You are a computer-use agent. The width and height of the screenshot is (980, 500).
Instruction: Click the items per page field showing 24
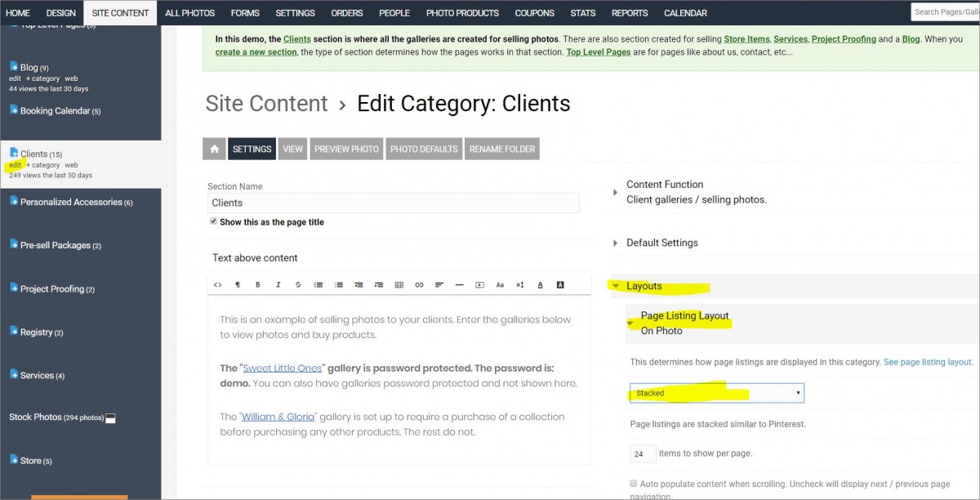pyautogui.click(x=643, y=453)
